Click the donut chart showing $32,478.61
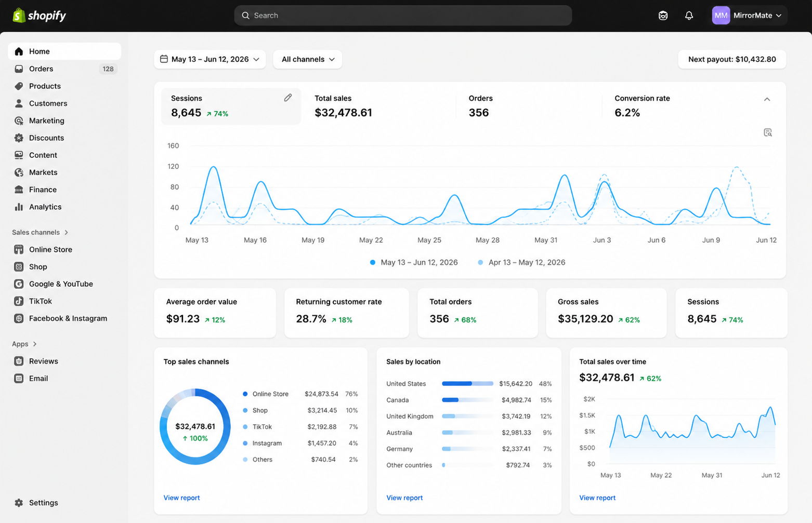This screenshot has height=523, width=812. tap(195, 426)
